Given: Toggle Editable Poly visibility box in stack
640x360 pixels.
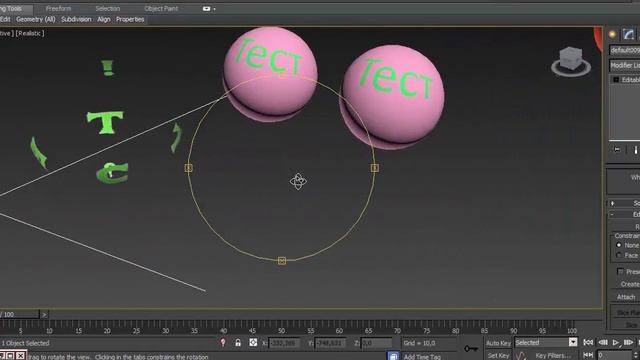Looking at the screenshot, I should pos(616,80).
